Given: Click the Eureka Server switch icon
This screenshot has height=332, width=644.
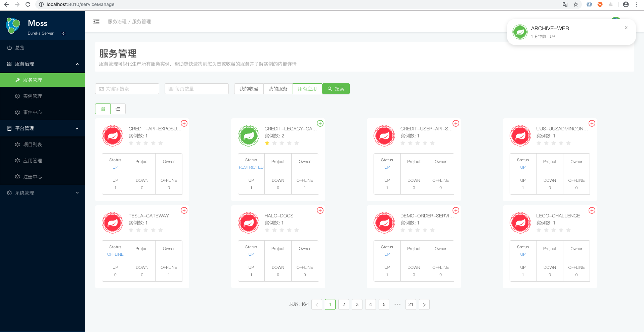Looking at the screenshot, I should click(x=63, y=34).
